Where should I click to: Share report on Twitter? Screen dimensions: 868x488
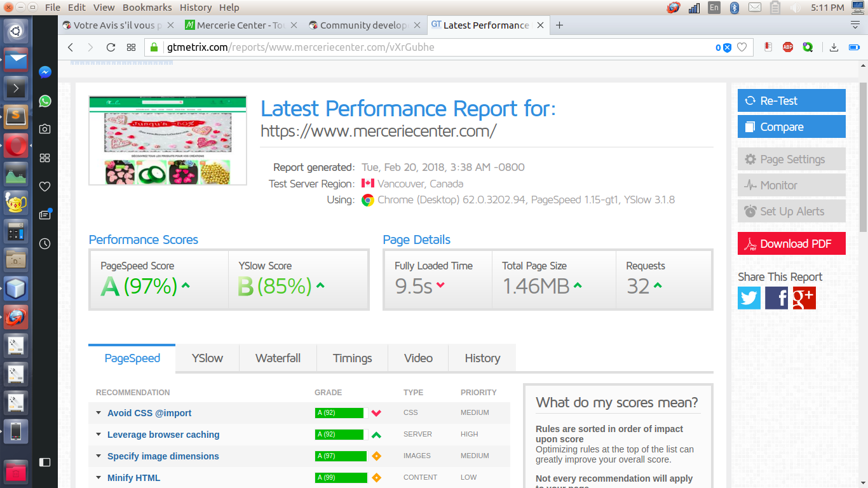749,297
